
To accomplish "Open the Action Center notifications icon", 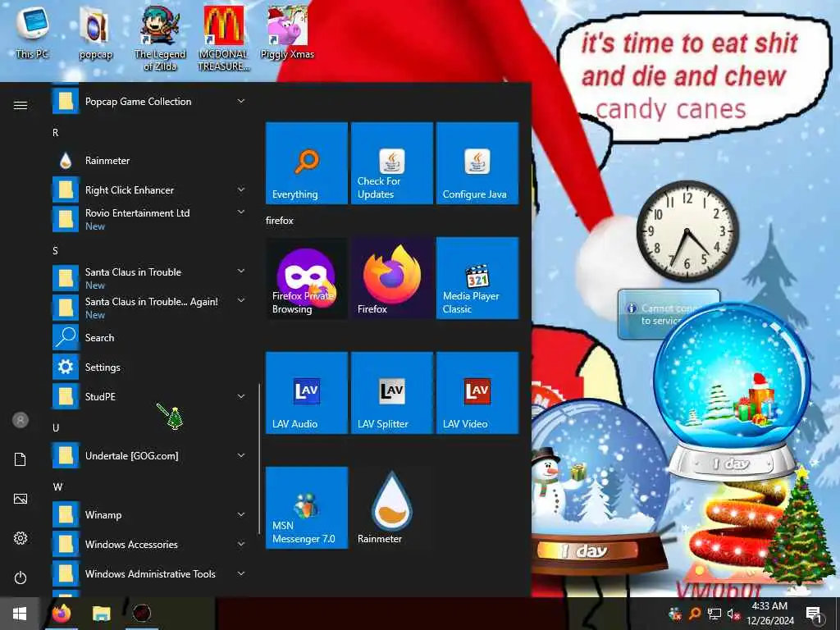I will (814, 614).
